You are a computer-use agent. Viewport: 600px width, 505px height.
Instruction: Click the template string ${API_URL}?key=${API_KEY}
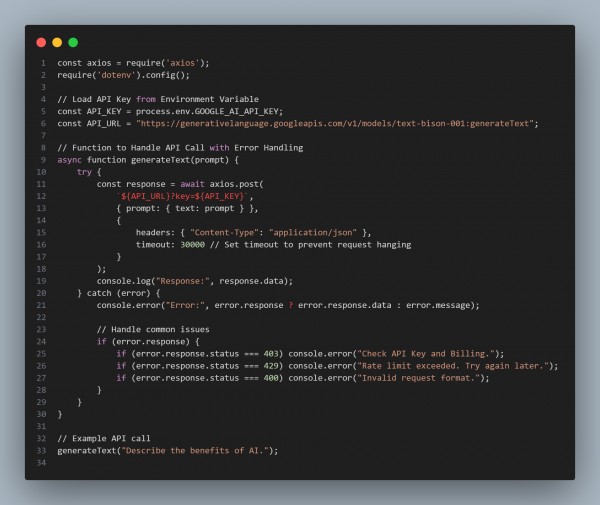(x=183, y=196)
